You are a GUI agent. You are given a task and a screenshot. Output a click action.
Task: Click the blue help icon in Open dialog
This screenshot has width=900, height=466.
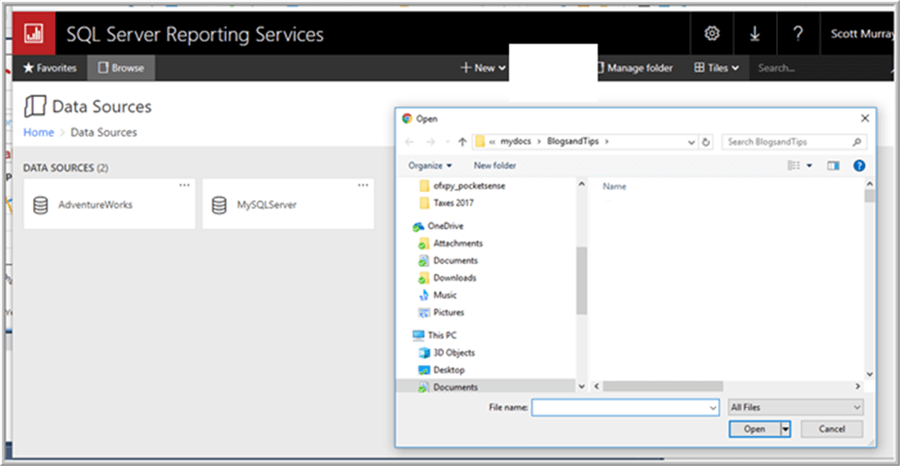[859, 165]
